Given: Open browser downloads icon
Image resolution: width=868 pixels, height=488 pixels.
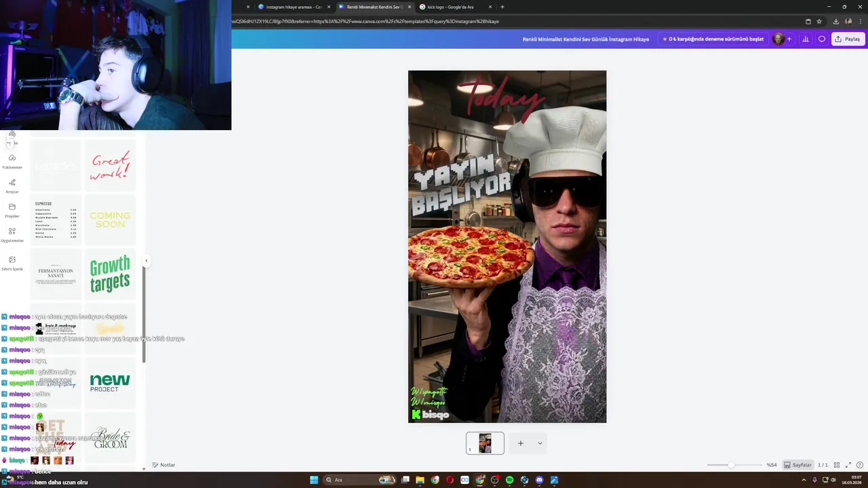Looking at the screenshot, I should 836,21.
